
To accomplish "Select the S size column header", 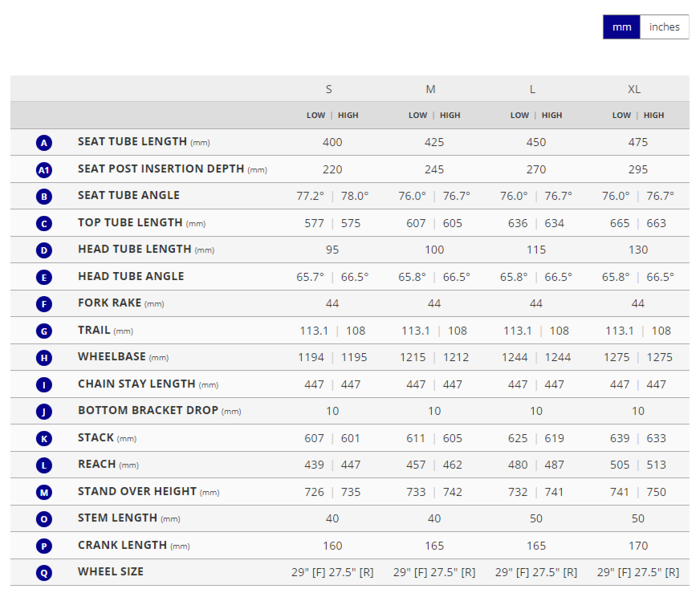I will (x=329, y=89).
